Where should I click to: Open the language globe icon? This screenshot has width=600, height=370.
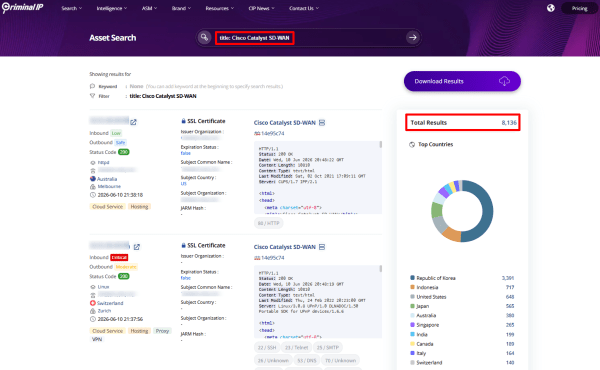pyautogui.click(x=551, y=8)
